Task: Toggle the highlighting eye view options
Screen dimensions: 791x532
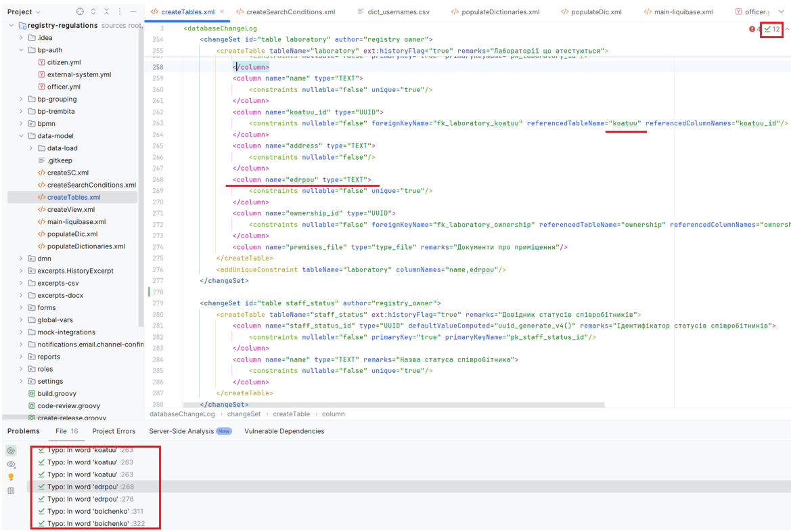Action: (11, 464)
